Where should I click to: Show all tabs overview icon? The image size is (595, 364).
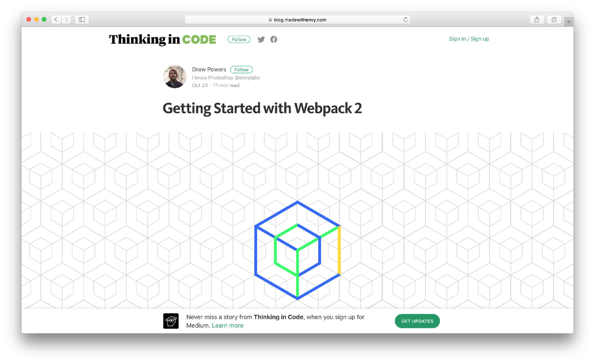[x=554, y=20]
